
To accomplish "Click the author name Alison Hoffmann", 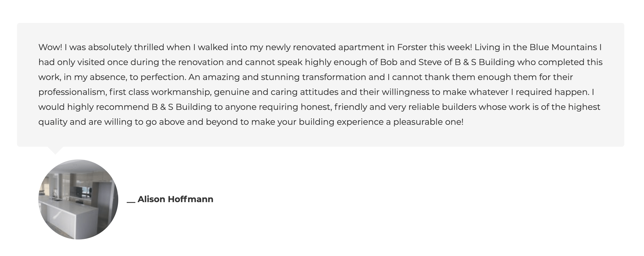I will [x=176, y=199].
